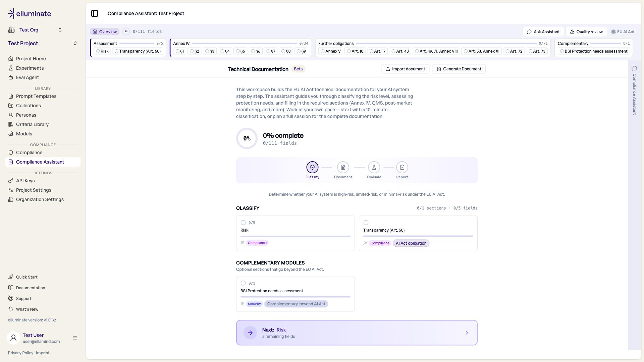Click the Models chip icon
The image size is (644, 362).
(11, 134)
